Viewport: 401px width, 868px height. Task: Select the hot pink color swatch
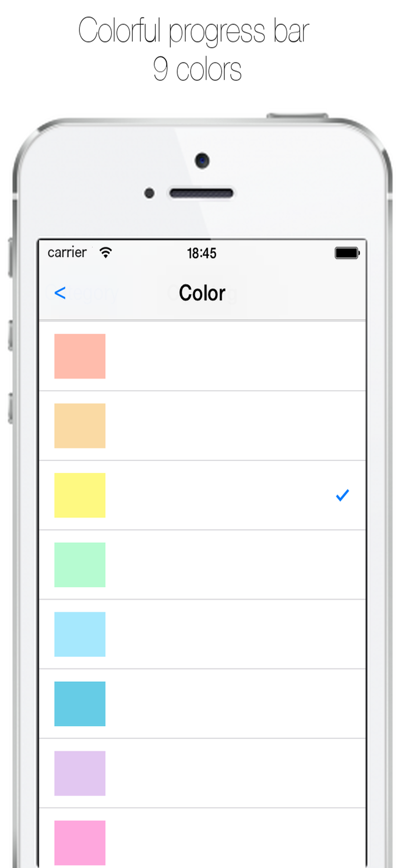coord(80,842)
